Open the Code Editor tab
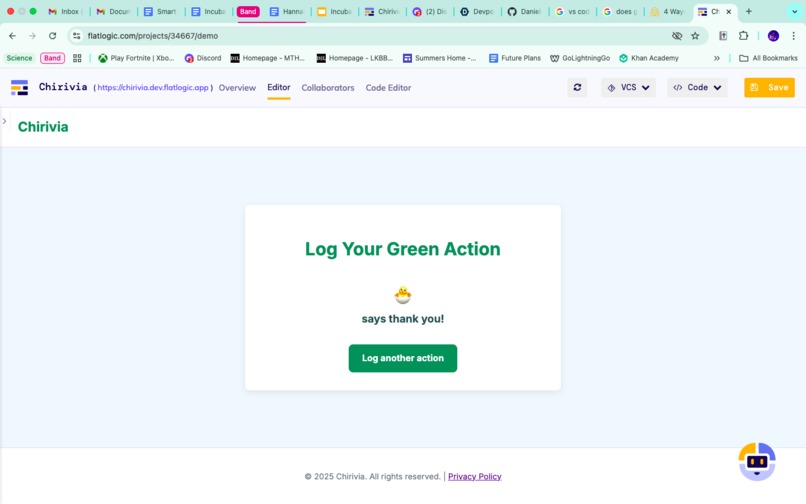Screen dimensions: 806x504 [x=388, y=88]
